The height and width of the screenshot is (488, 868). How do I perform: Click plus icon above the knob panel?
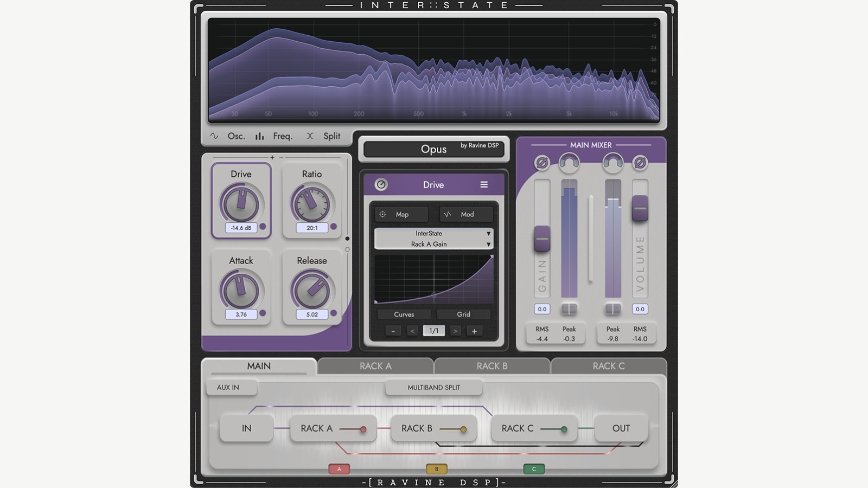click(x=272, y=157)
